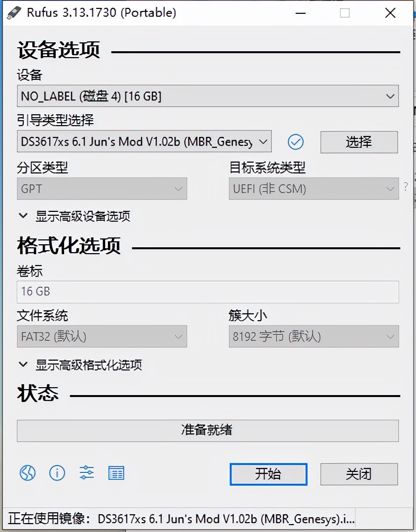The image size is (416, 532).
Task: Click the 准备就绪 status progress bar
Action: 208,430
